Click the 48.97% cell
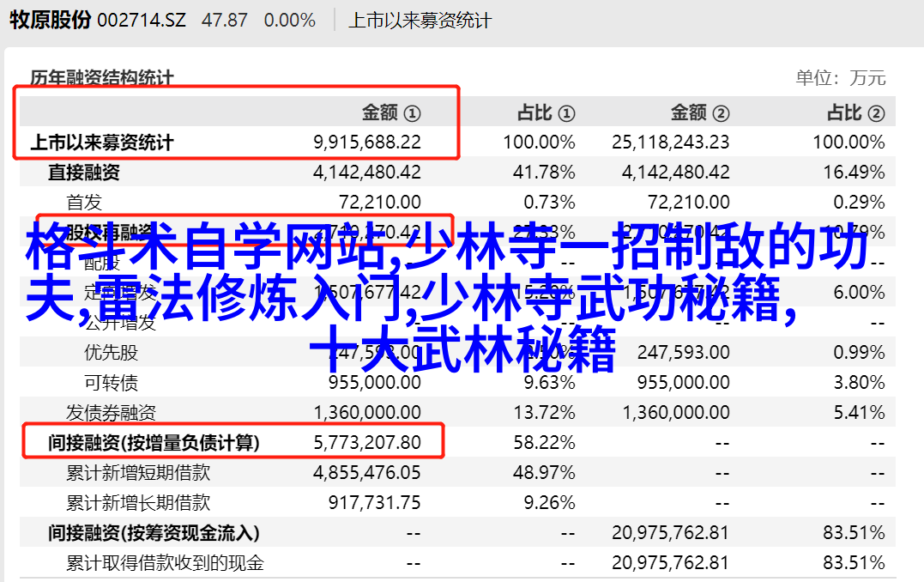Screen dimensions: 924x582 coord(544,473)
